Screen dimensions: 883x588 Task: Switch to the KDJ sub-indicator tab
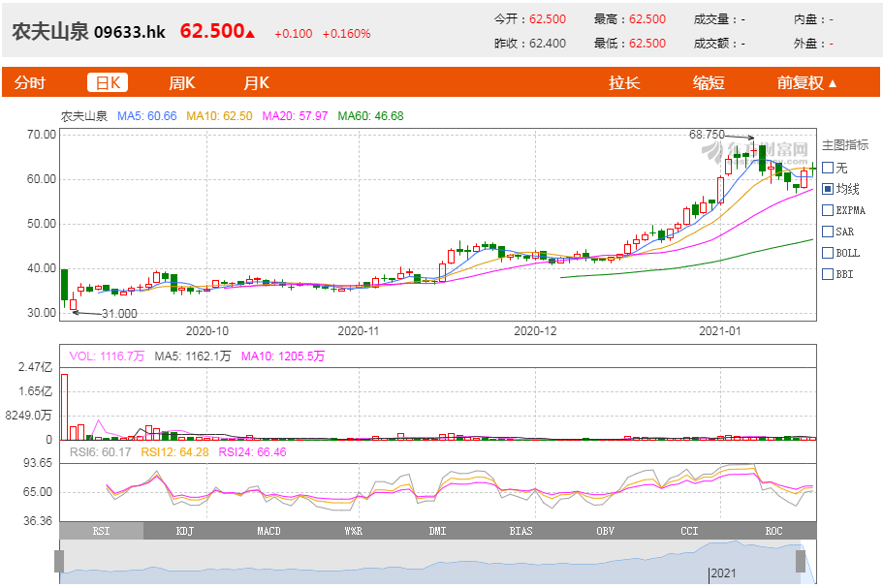185,531
